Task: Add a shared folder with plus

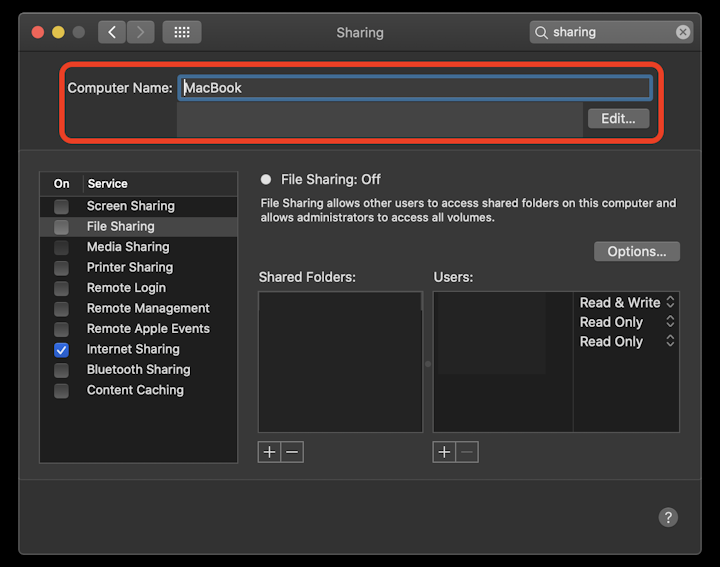Action: [269, 452]
